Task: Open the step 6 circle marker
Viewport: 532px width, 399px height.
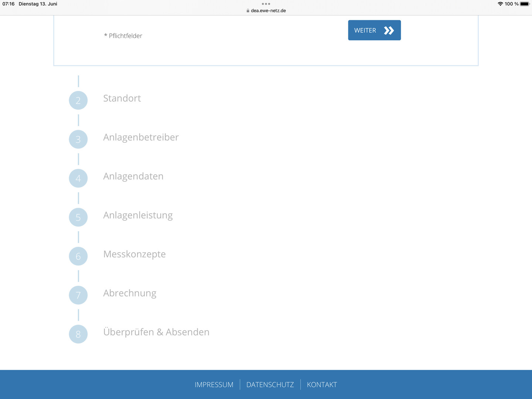Action: 78,256
